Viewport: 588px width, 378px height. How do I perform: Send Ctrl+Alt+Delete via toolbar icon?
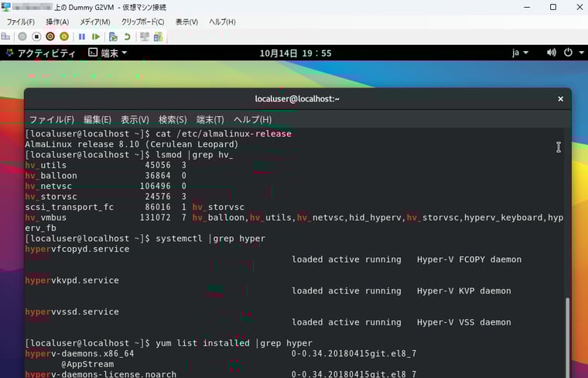coord(5,36)
